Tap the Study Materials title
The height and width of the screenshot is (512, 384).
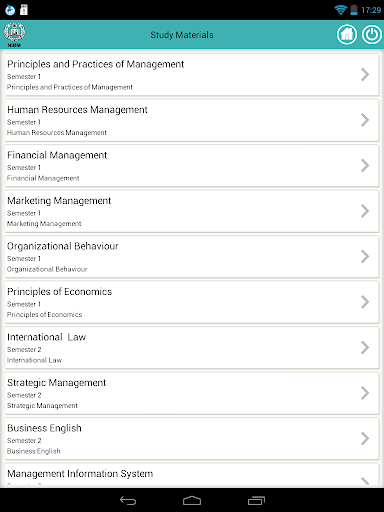tap(182, 35)
